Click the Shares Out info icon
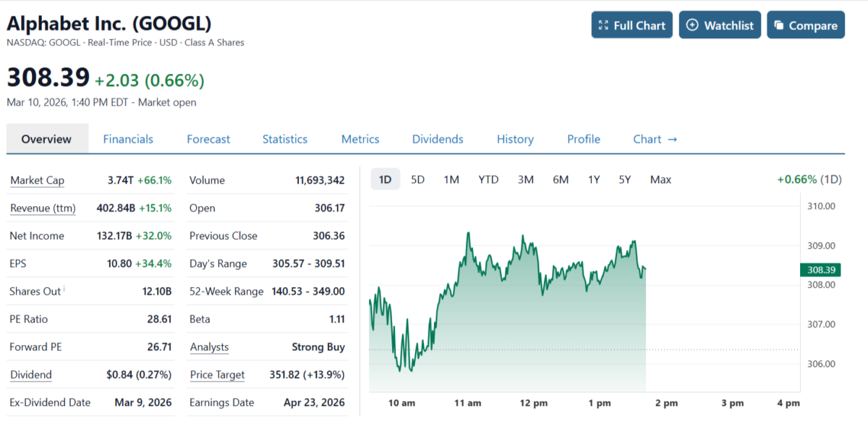 (64, 287)
